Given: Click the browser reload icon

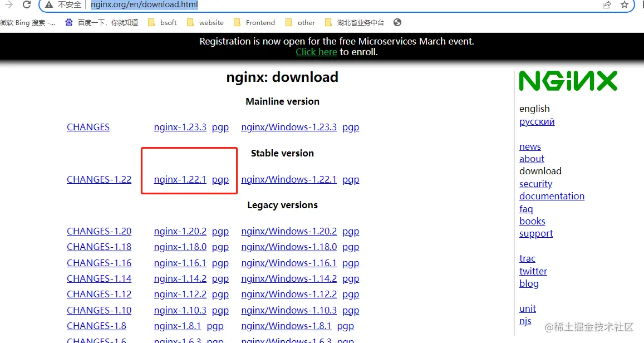Looking at the screenshot, I should pos(27,4).
